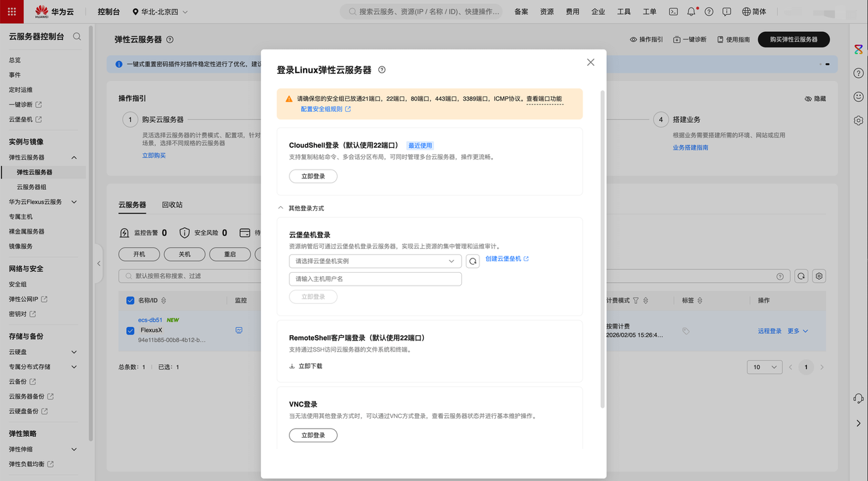Switch language via 简体 globe

click(754, 12)
